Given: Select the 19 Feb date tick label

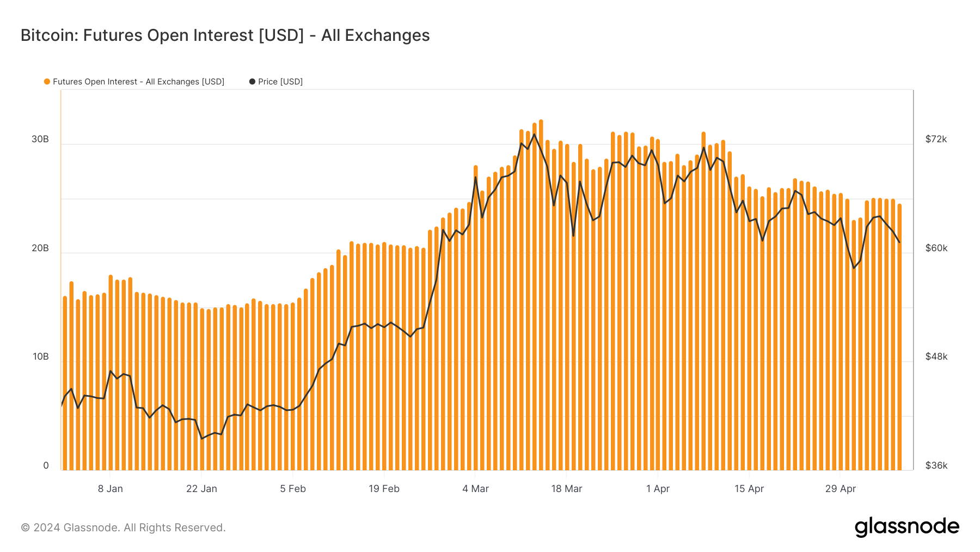Looking at the screenshot, I should [384, 489].
